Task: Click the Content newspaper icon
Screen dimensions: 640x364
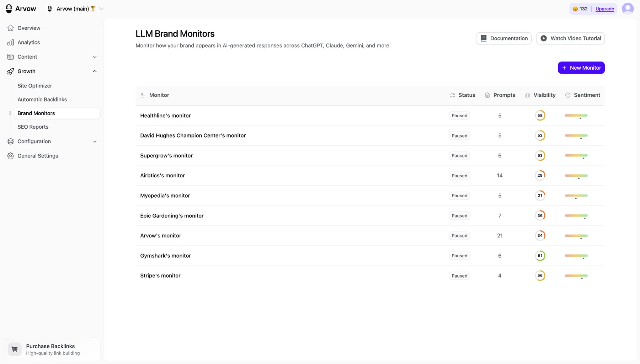Action: click(11, 57)
